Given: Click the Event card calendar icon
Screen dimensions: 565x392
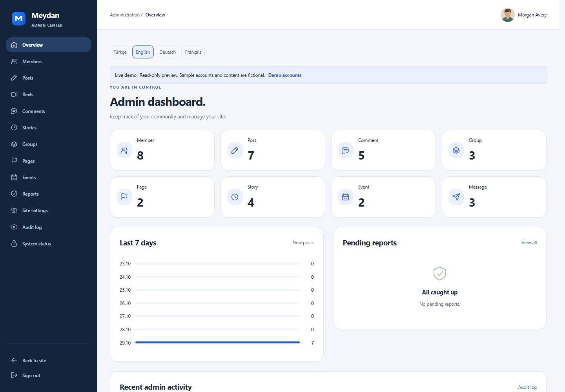Looking at the screenshot, I should click(x=346, y=197).
